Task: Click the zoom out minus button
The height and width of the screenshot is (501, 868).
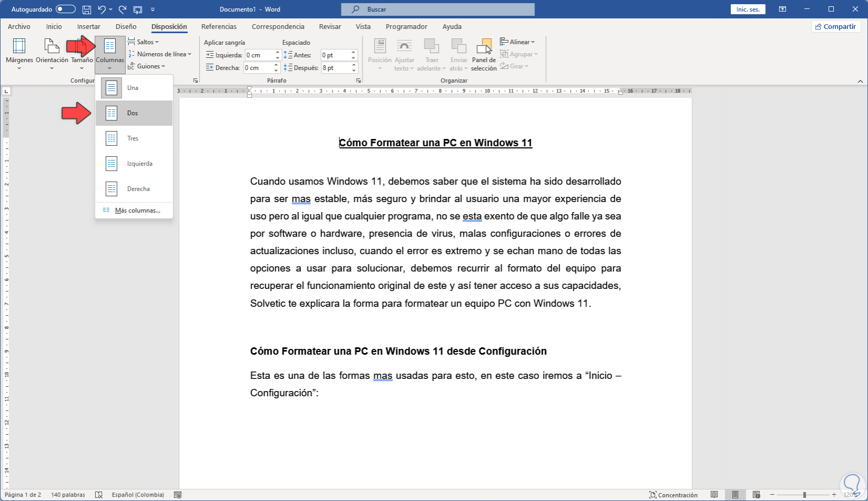Action: coord(772,495)
